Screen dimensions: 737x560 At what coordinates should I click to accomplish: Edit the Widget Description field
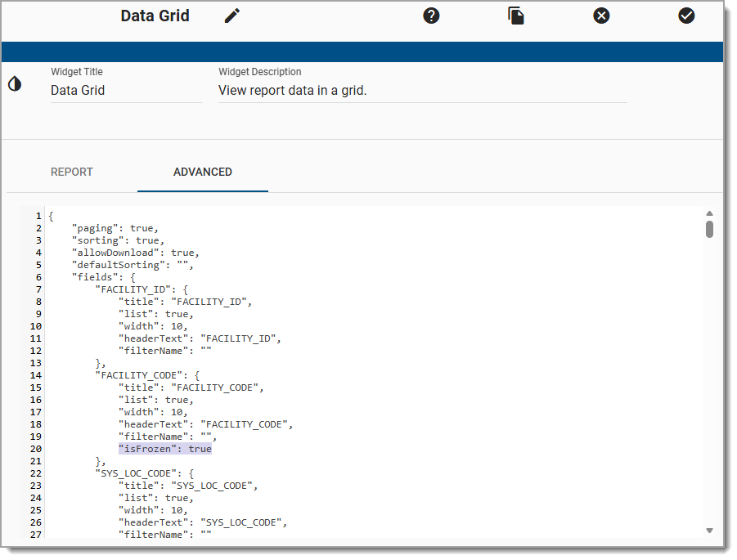423,90
